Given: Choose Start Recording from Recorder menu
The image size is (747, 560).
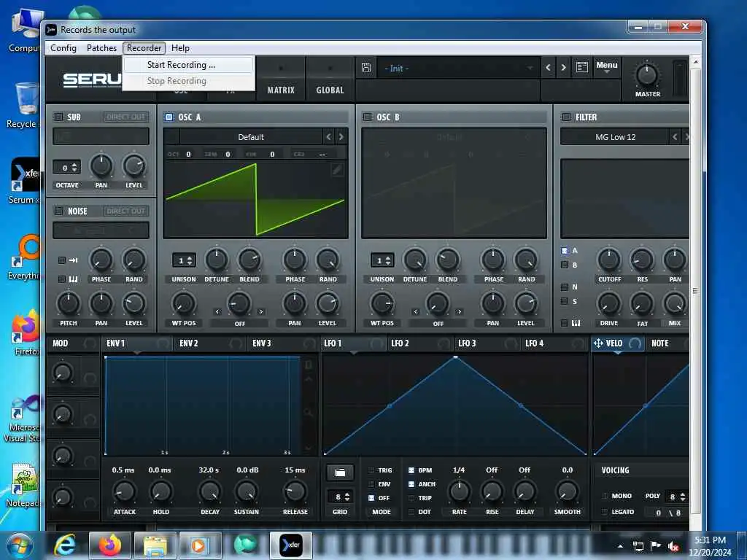Looking at the screenshot, I should (187, 65).
